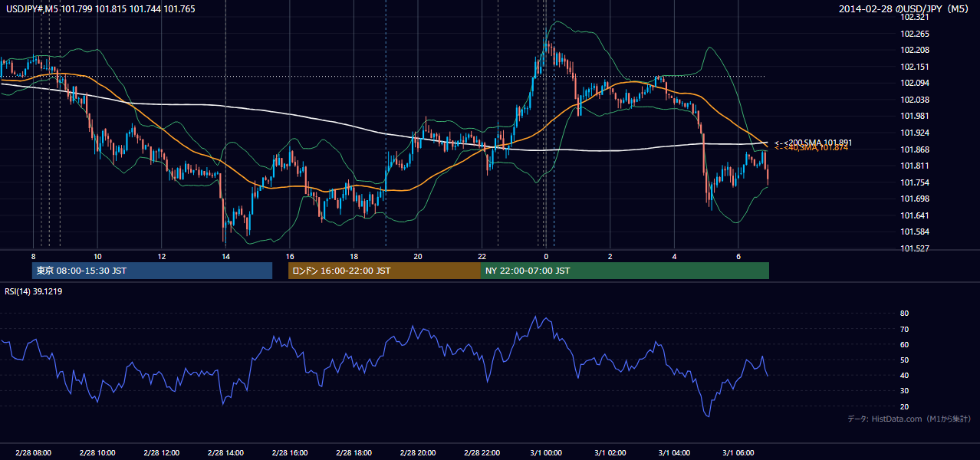Click the 3/1 04:00 bottom time label
980x460 pixels.
(674, 452)
